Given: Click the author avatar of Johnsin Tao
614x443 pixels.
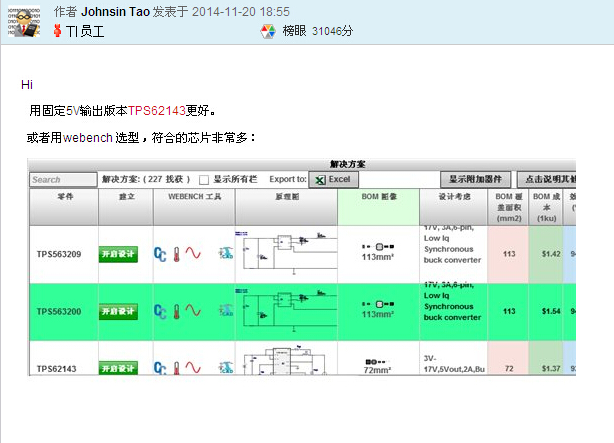Looking at the screenshot, I should click(x=24, y=22).
